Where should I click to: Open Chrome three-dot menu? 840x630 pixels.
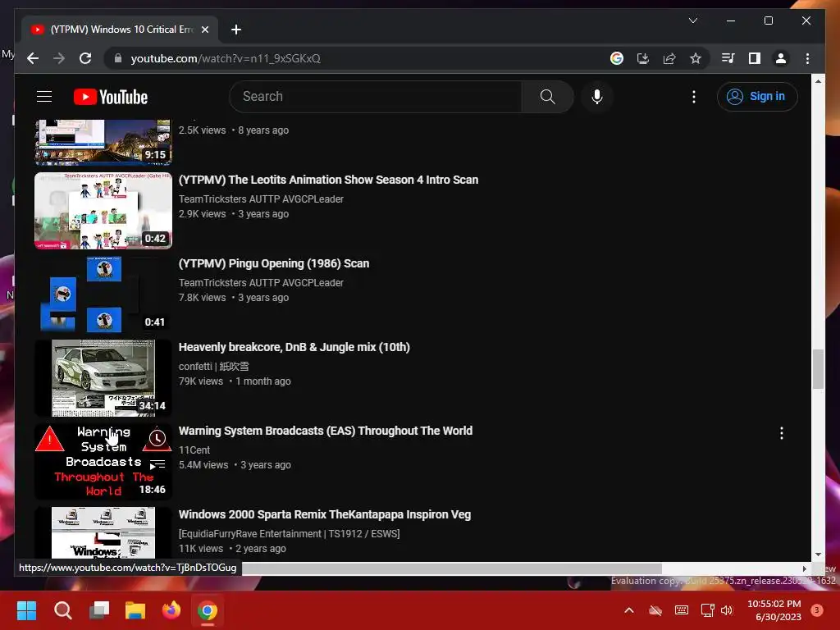[x=807, y=58]
